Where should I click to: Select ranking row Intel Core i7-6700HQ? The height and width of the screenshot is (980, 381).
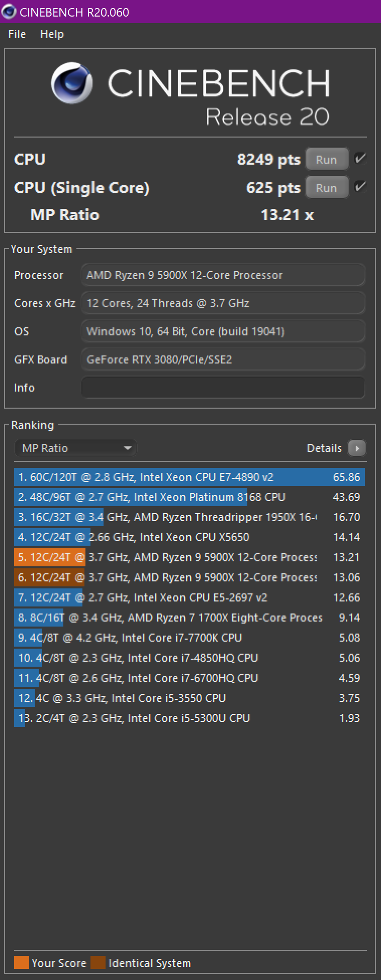click(189, 678)
